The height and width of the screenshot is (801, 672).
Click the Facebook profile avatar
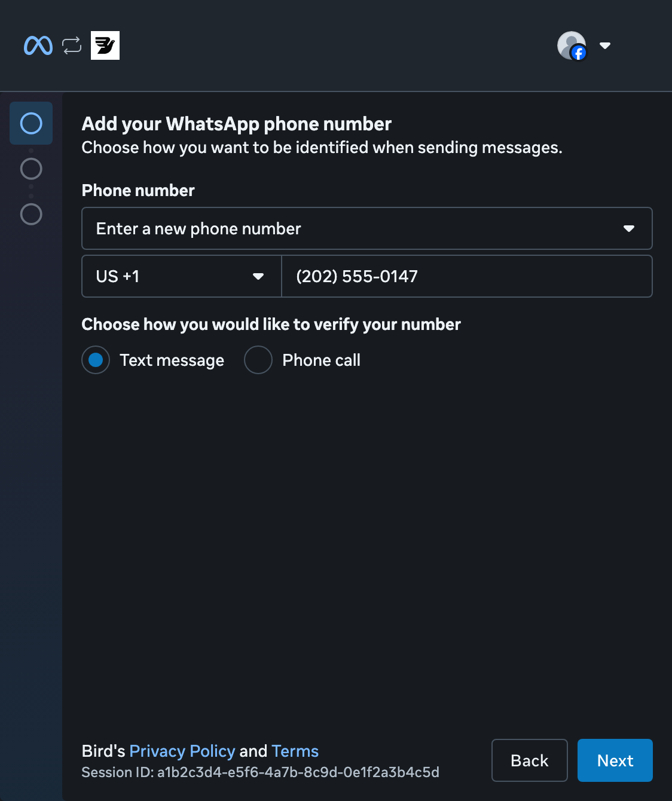[572, 46]
